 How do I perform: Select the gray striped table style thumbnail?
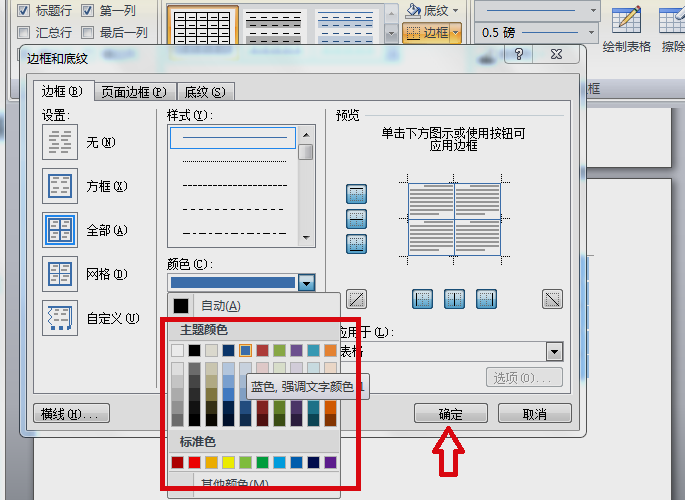[273, 26]
